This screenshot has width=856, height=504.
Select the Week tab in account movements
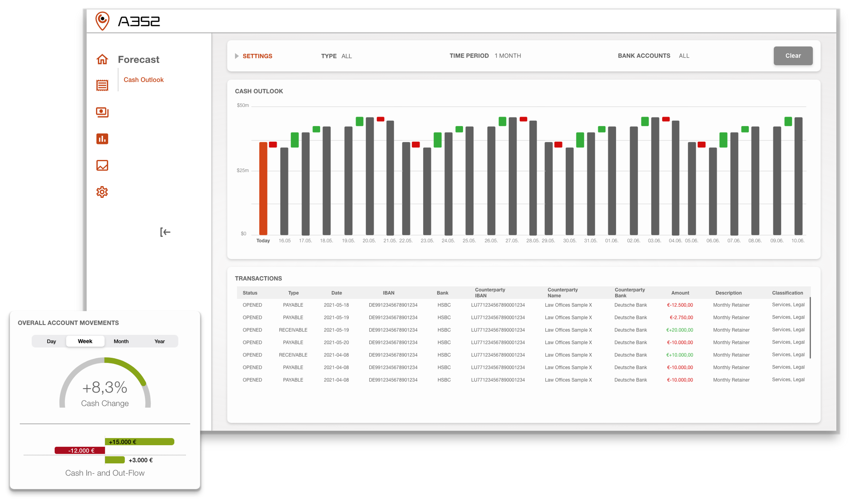85,341
